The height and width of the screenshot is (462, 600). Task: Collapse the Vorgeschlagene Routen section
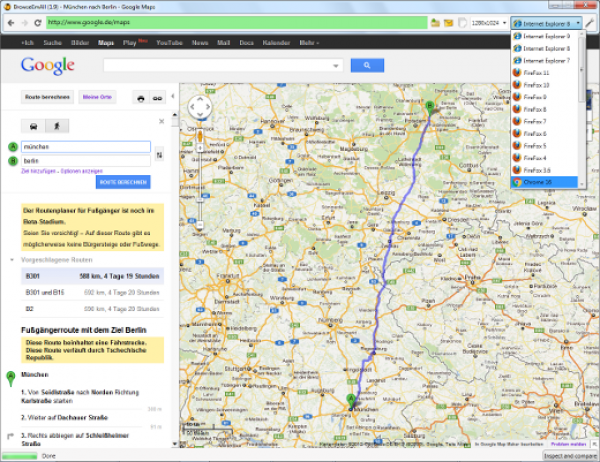click(12, 260)
